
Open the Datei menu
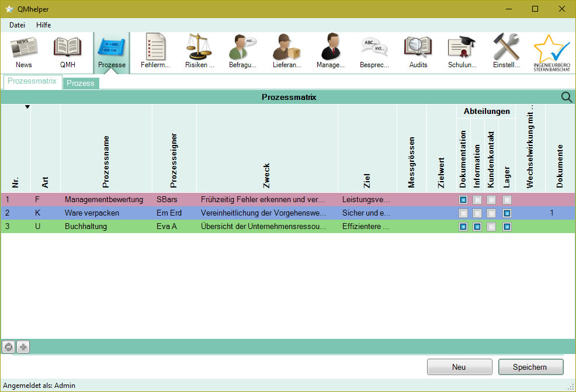pos(17,25)
